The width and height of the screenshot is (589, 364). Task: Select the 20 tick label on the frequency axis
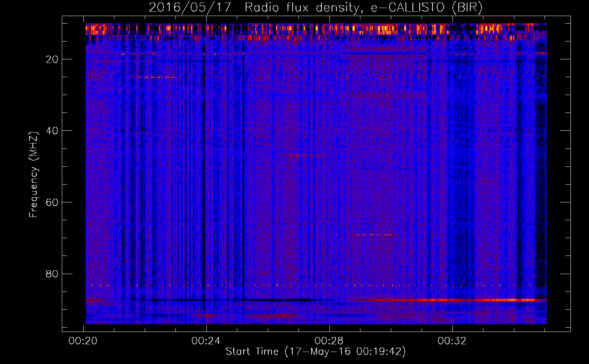pyautogui.click(x=52, y=59)
